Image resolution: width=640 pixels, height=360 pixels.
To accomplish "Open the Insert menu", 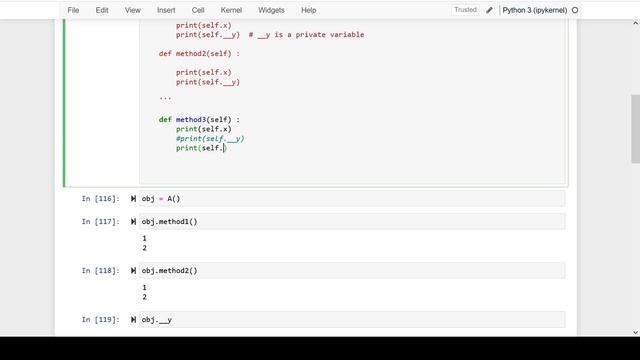I will pos(166,10).
